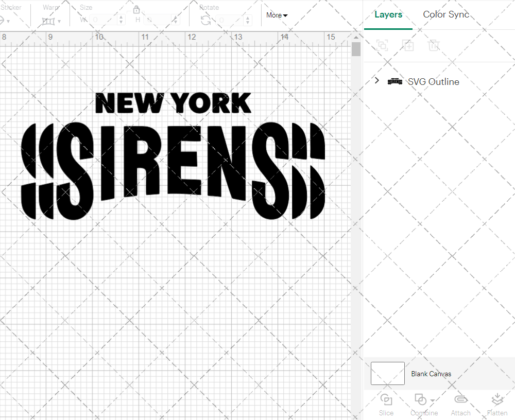Click the size lock toggle

(136, 9)
